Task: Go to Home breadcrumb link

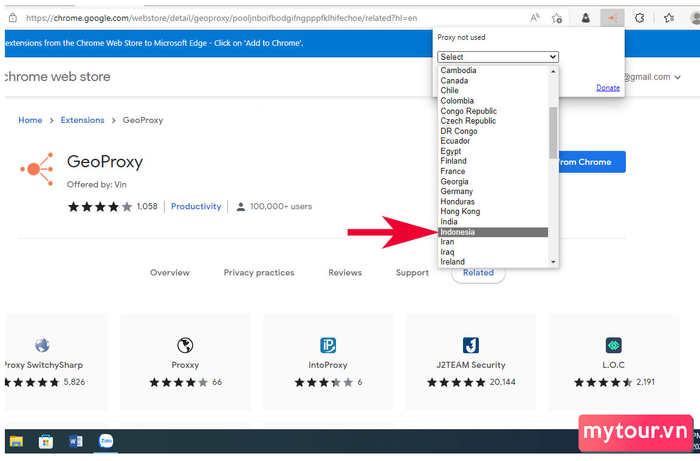Action: click(x=30, y=120)
